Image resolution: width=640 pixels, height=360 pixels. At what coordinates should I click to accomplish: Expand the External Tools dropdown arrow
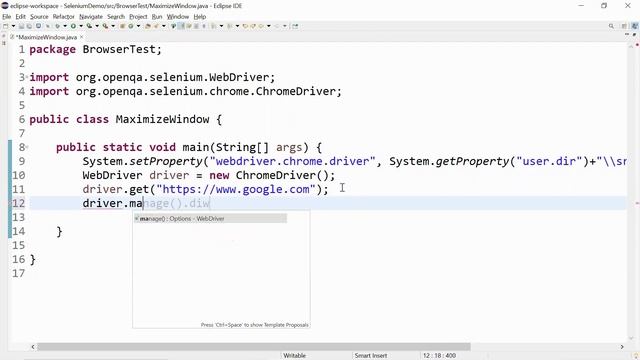pos(113,26)
